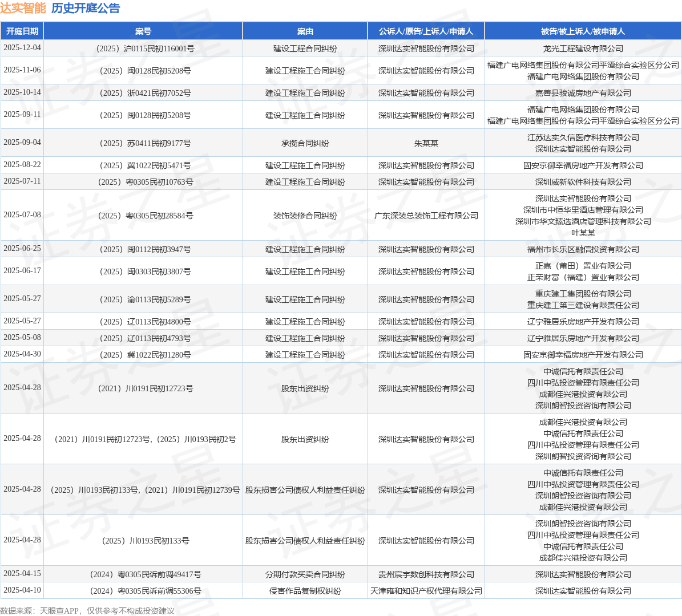This screenshot has height=616, width=682.
Task: Click defendant 龙光工程建设有限公司
Action: point(583,48)
